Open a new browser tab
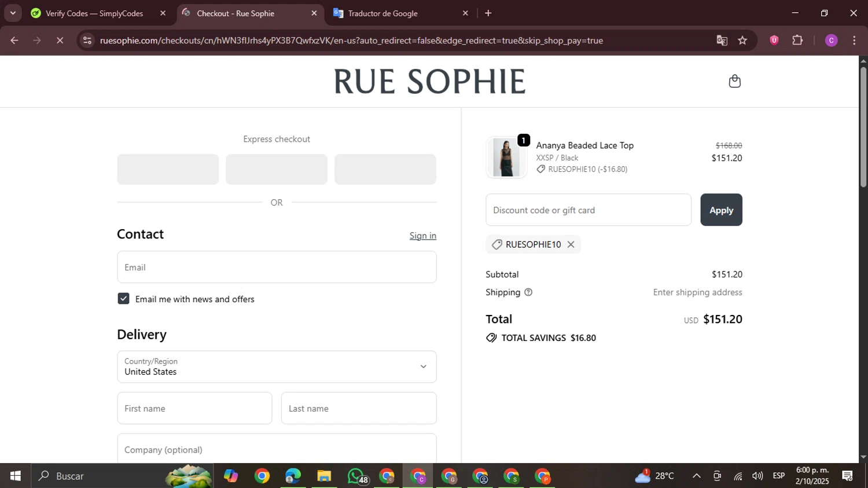The width and height of the screenshot is (868, 488). click(x=488, y=13)
